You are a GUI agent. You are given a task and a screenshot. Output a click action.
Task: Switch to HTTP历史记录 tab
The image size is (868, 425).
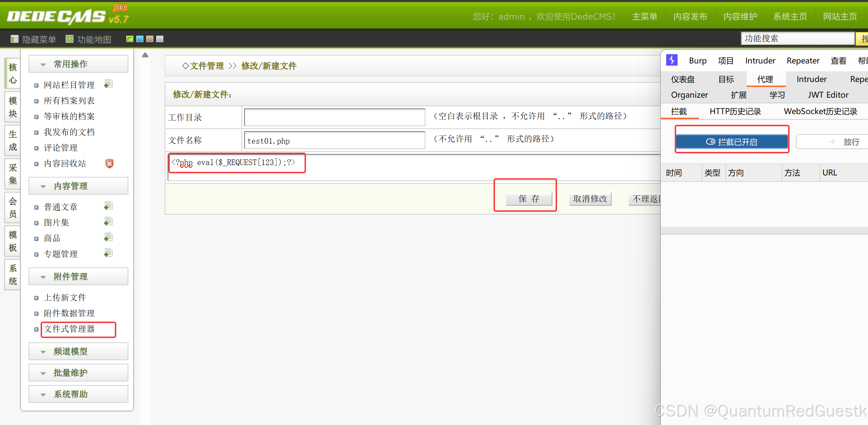tap(735, 111)
